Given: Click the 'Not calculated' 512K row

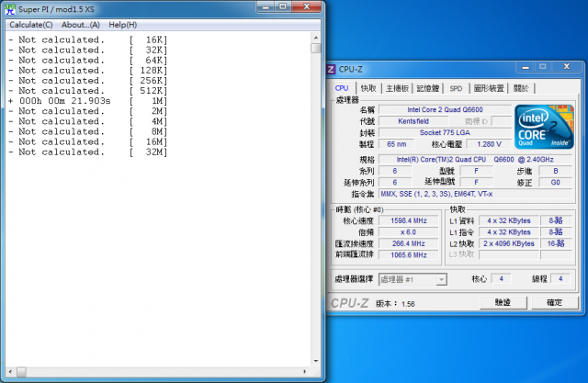Looking at the screenshot, I should (88, 91).
